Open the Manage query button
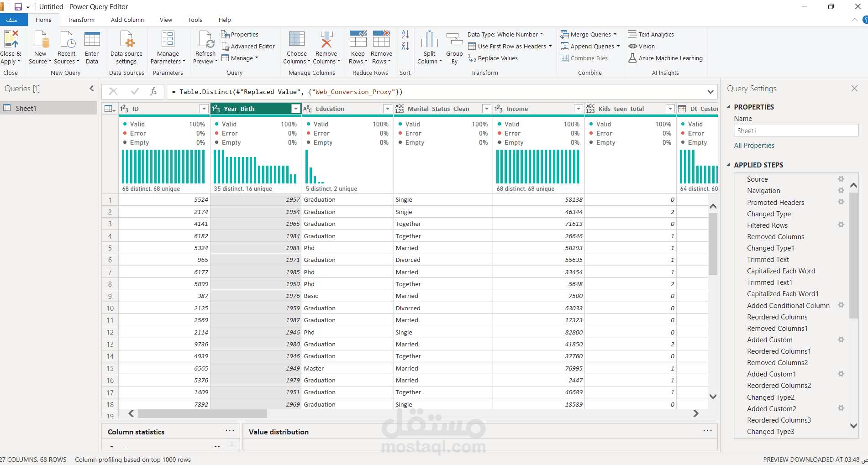 (x=240, y=58)
